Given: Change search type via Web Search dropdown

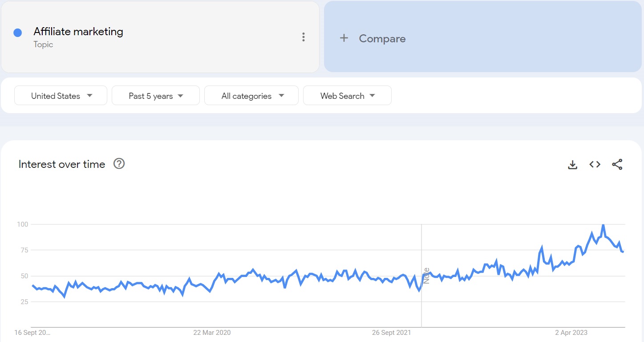Looking at the screenshot, I should pos(347,95).
